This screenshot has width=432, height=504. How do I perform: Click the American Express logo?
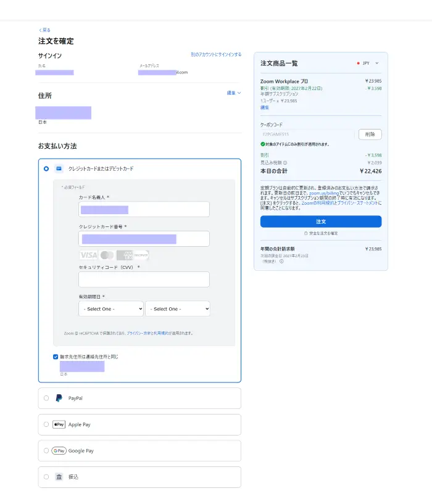click(125, 255)
